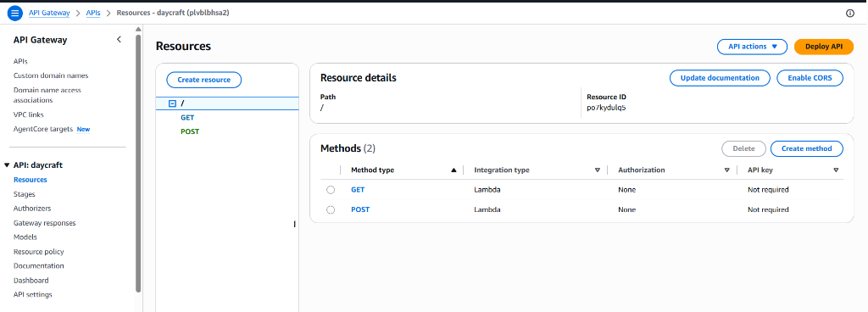Click the Deploy API button
Viewport: 868px width, 312px height.
824,47
